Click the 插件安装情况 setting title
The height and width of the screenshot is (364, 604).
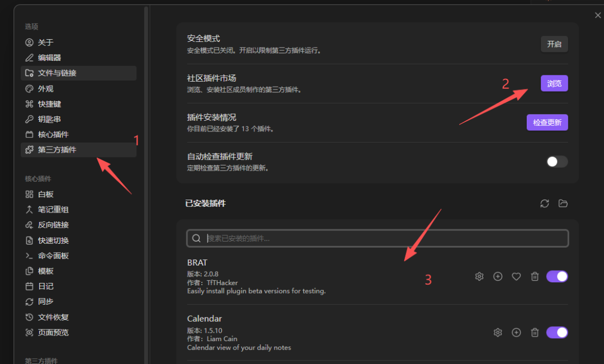point(211,117)
